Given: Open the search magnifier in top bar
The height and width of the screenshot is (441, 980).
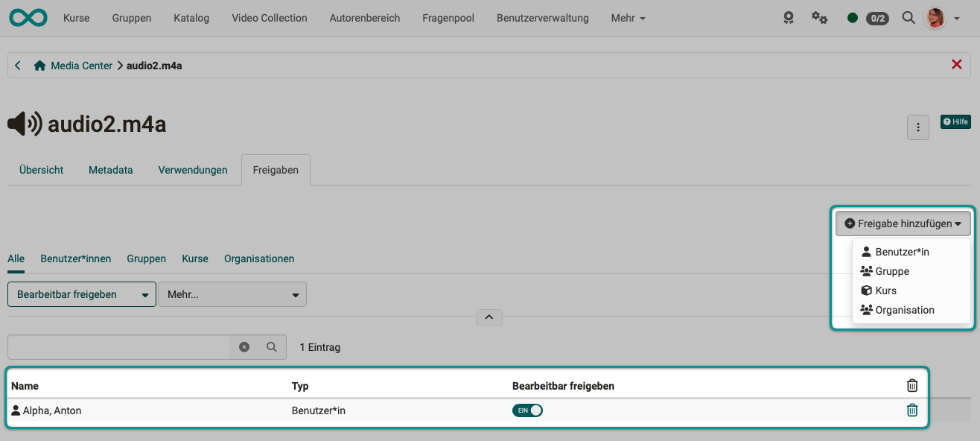Looking at the screenshot, I should (x=908, y=18).
